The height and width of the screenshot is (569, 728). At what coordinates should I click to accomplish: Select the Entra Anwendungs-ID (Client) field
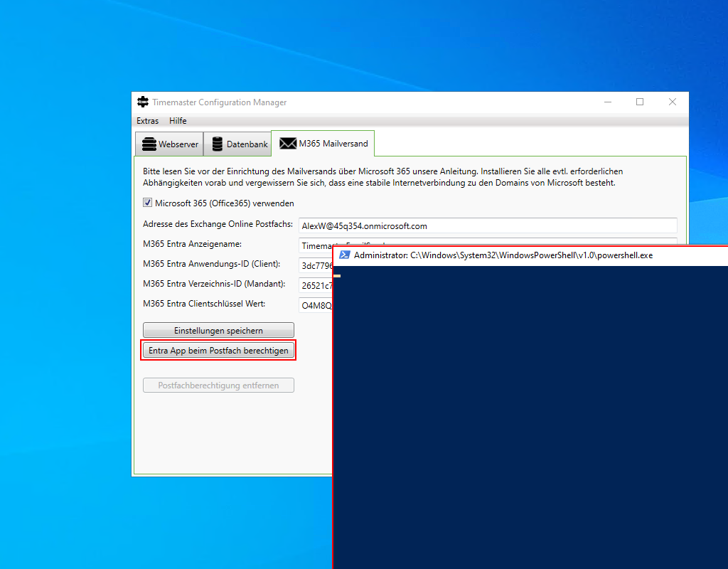click(x=315, y=266)
